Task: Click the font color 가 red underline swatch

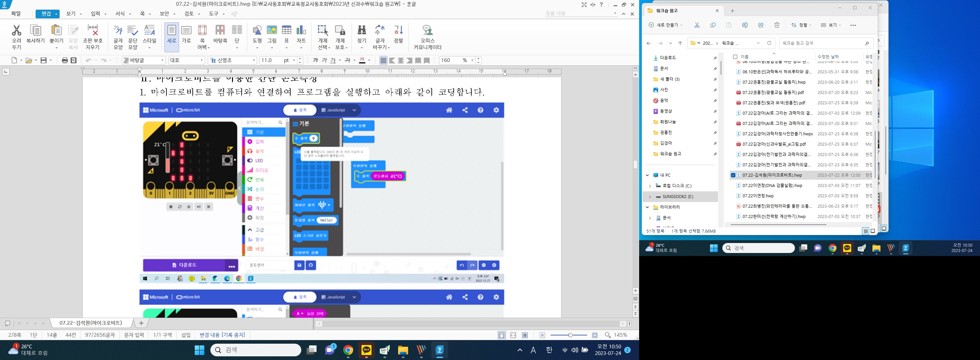Action: [x=363, y=60]
